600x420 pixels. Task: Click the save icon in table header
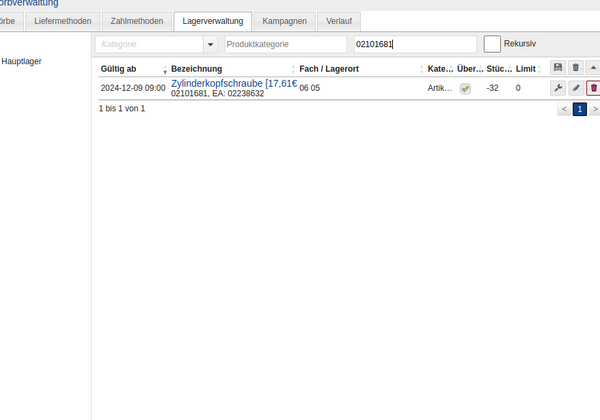[558, 68]
